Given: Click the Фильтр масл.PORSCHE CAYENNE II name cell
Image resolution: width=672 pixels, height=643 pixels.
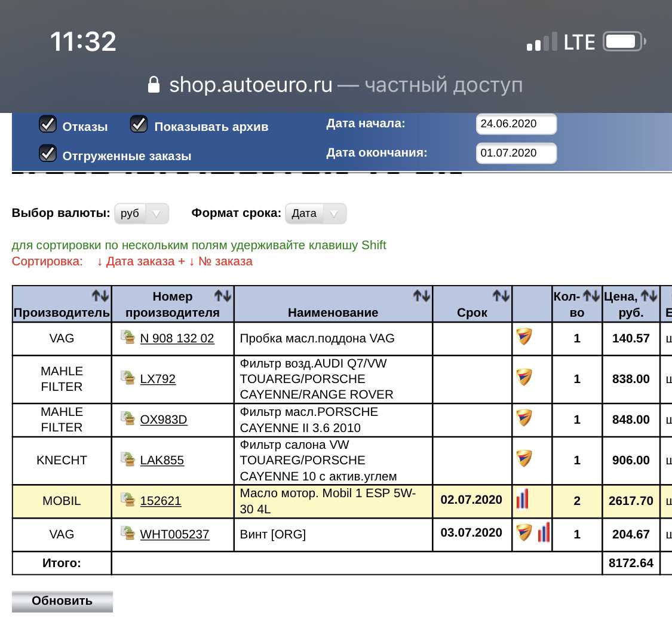Looking at the screenshot, I should [x=333, y=420].
